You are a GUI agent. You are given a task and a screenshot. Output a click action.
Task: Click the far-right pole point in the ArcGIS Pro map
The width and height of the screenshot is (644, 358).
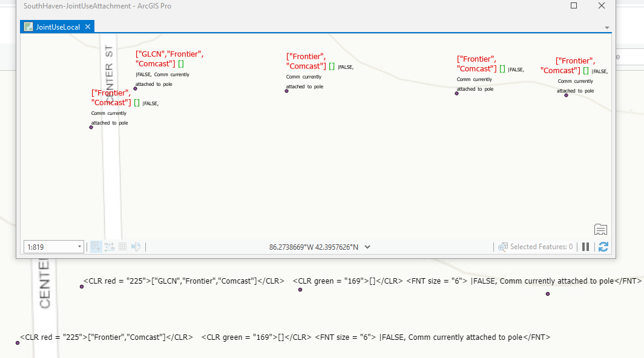pos(567,96)
